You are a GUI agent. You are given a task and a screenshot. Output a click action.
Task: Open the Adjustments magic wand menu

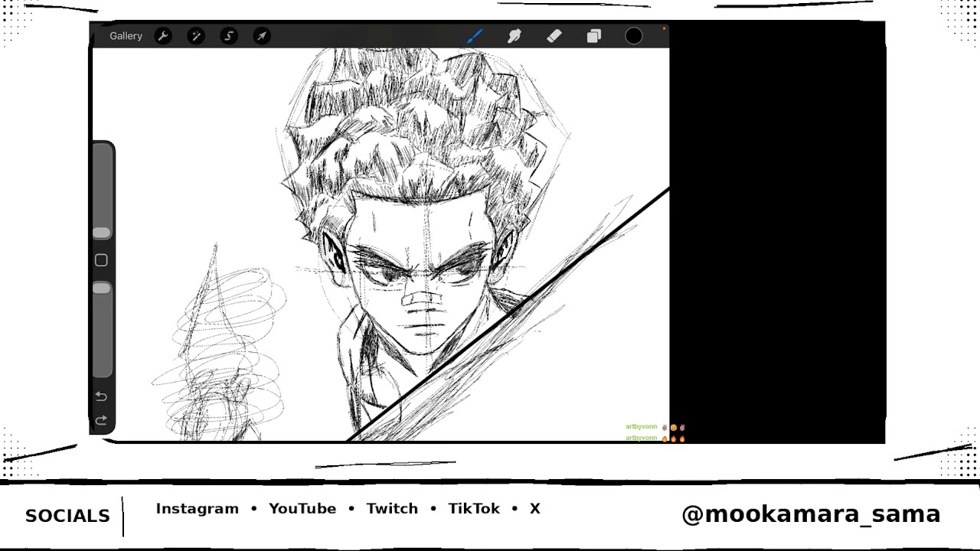click(x=196, y=36)
